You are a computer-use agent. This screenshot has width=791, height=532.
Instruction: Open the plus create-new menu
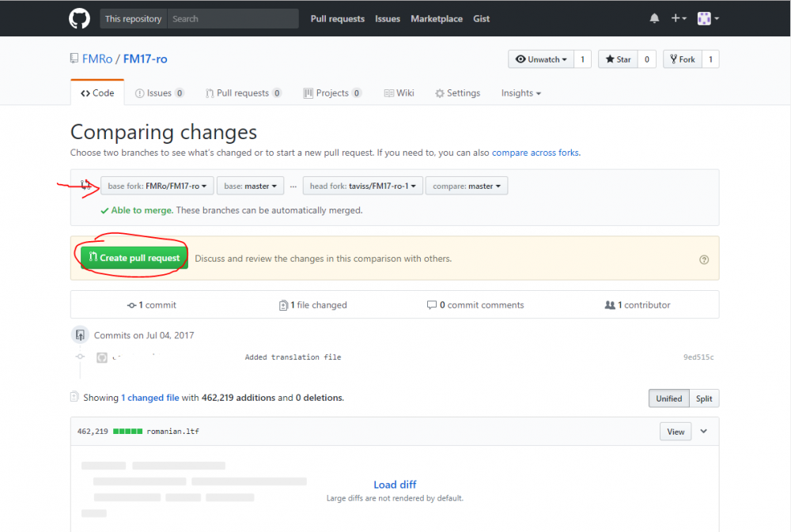(679, 19)
